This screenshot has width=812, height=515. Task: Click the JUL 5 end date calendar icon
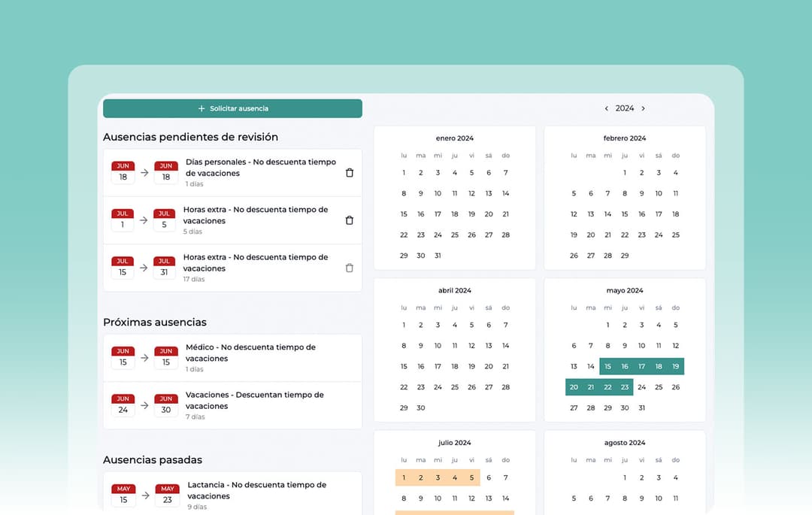pyautogui.click(x=164, y=220)
